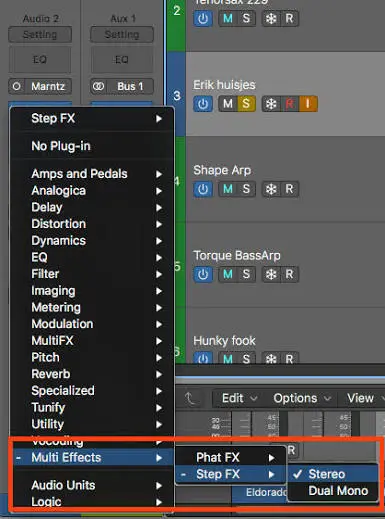Mute the Erik huisjes track

click(x=228, y=104)
